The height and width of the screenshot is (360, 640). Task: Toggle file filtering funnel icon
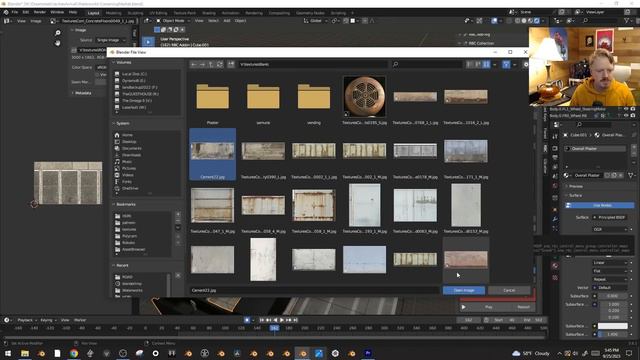(506, 64)
